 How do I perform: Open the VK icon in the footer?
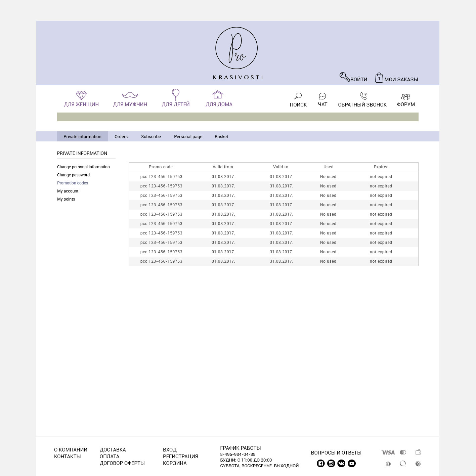(x=341, y=464)
